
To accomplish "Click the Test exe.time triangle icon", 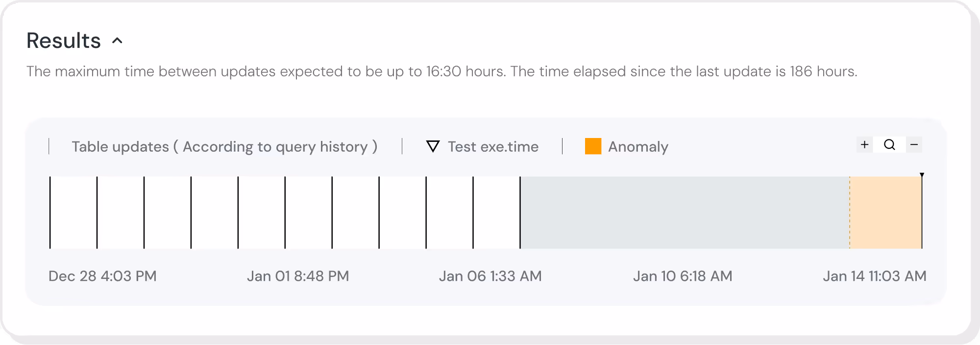I will tap(433, 146).
